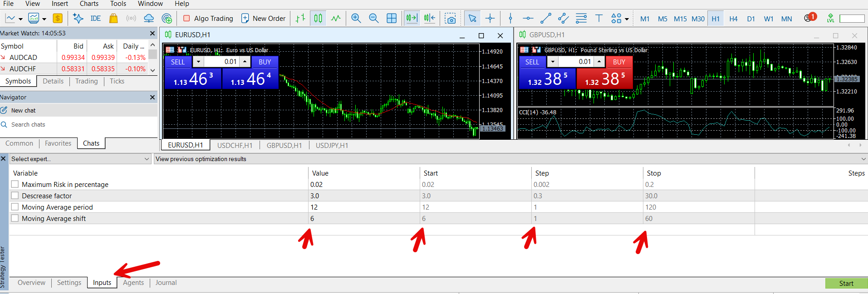
Task: Select the vertical line drawing tool
Action: 510,19
